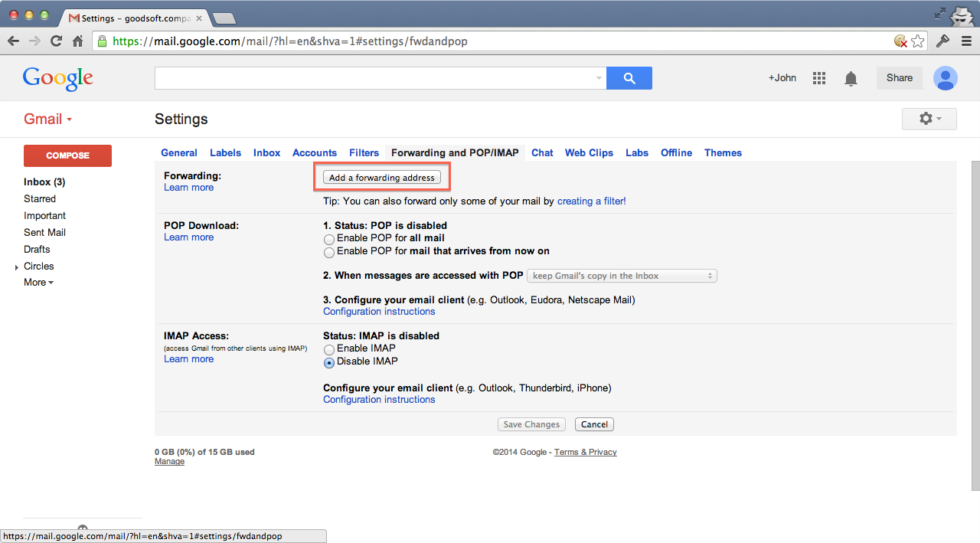
Task: Select the Disable IMAP option
Action: click(x=329, y=362)
